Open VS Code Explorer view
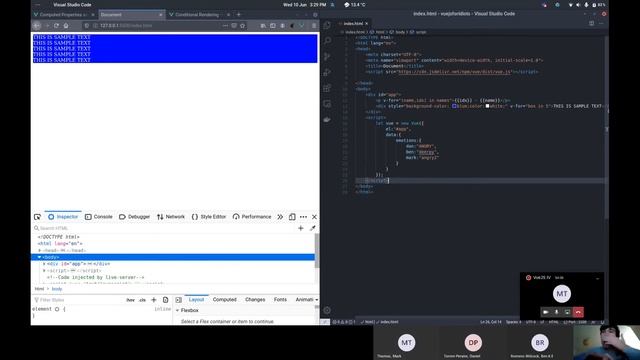 coord(327,25)
